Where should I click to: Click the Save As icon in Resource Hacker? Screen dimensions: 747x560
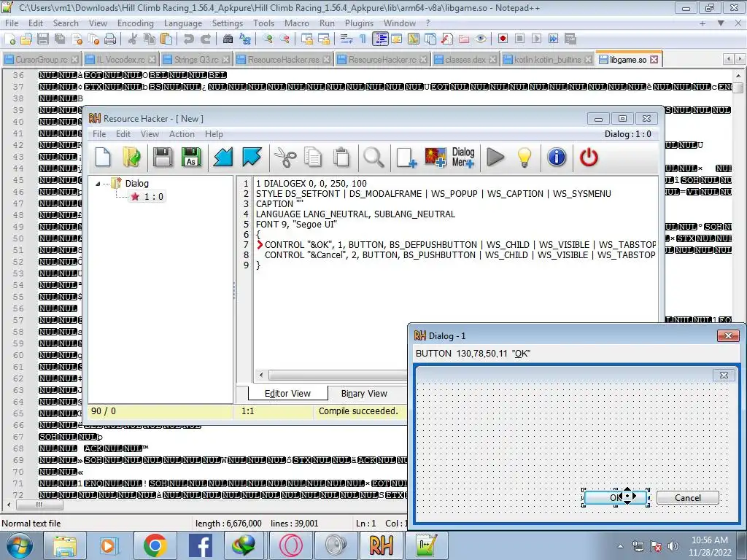(x=191, y=157)
